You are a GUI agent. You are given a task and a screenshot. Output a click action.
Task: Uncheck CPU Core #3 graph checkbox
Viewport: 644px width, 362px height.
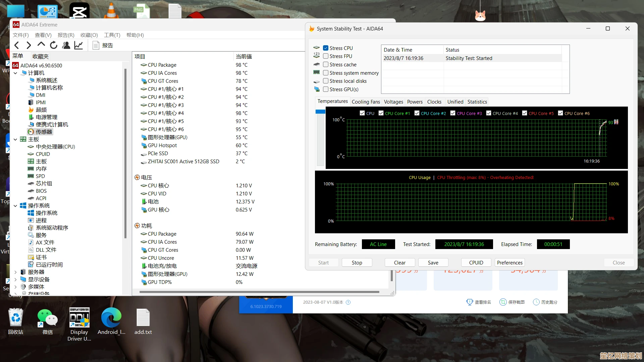point(453,113)
